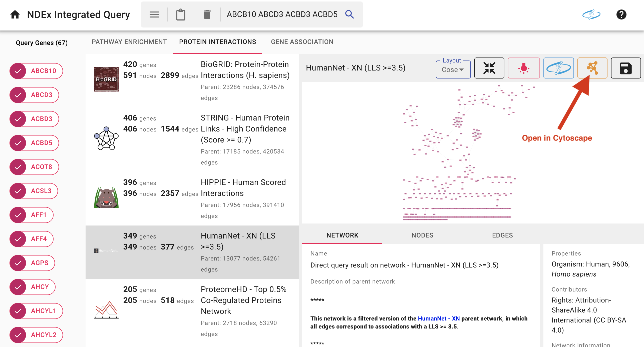Viewport: 644px width, 347px height.
Task: Click the clipboard paste icon
Action: (180, 14)
